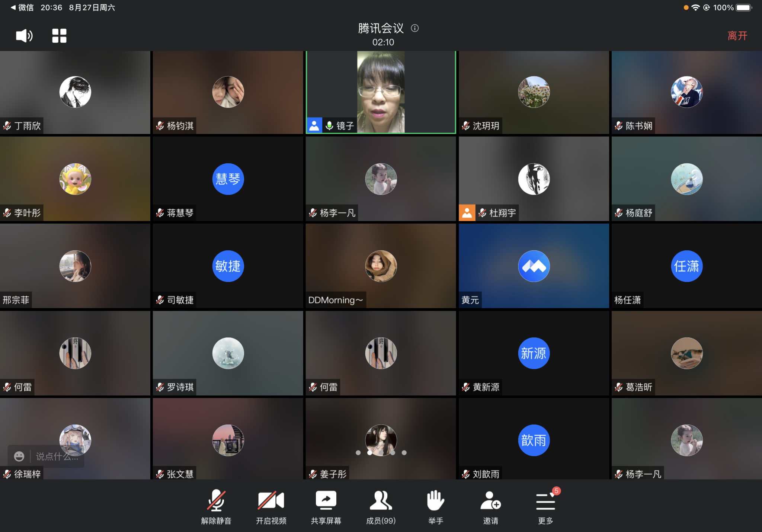Select 蒋慧琴's avatar tile
This screenshot has height=532, width=762.
tap(228, 179)
